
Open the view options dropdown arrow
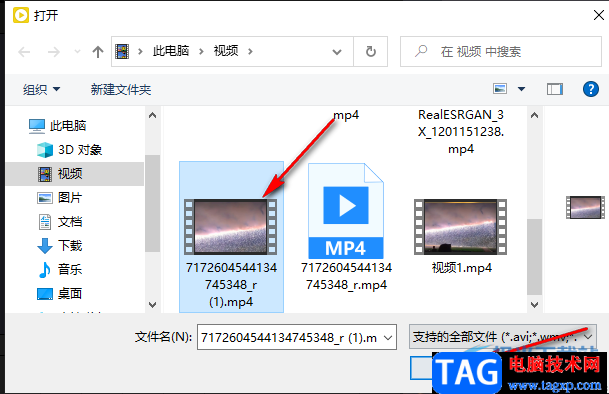click(x=521, y=89)
